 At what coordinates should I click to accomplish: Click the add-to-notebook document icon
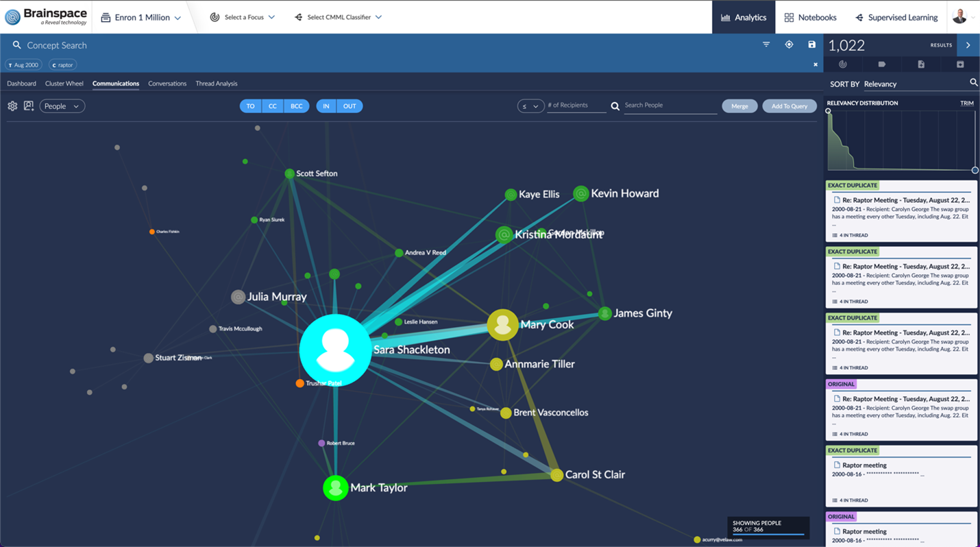click(921, 64)
